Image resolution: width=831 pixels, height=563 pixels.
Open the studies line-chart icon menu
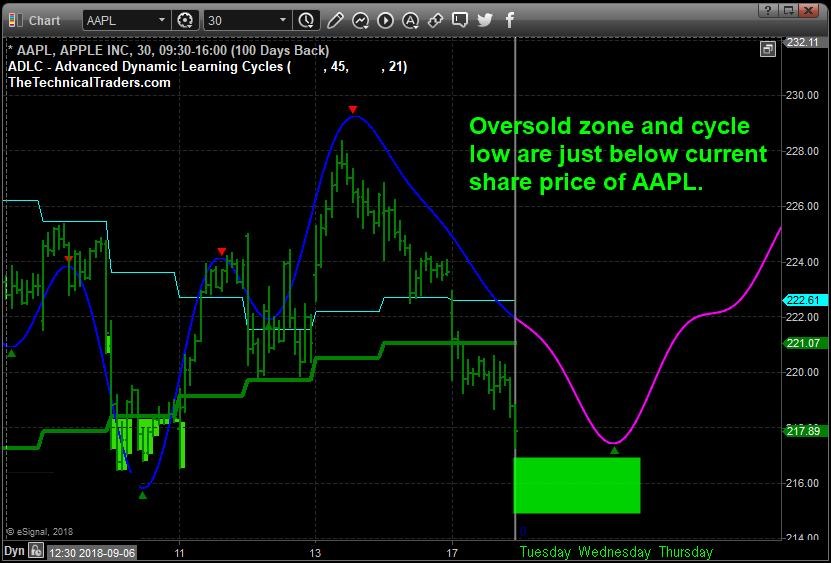coord(360,21)
